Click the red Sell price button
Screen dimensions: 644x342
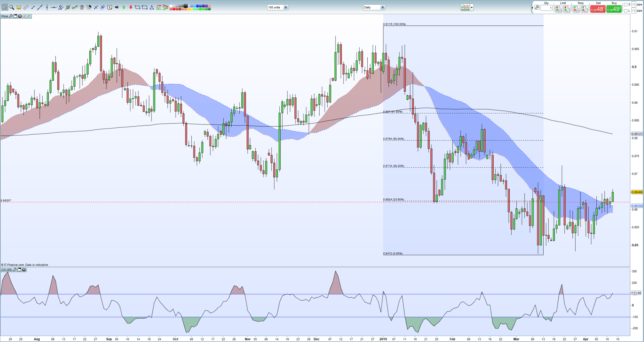(598, 9)
